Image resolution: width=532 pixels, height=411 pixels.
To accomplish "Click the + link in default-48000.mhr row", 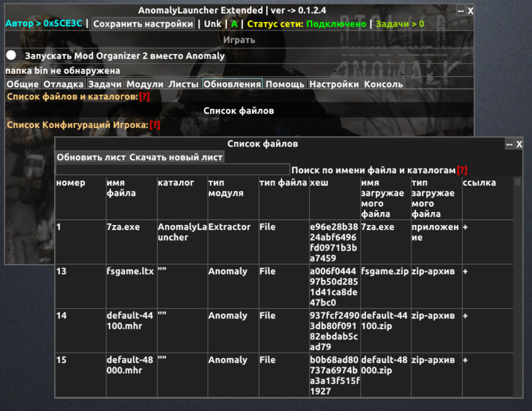I will click(x=465, y=360).
